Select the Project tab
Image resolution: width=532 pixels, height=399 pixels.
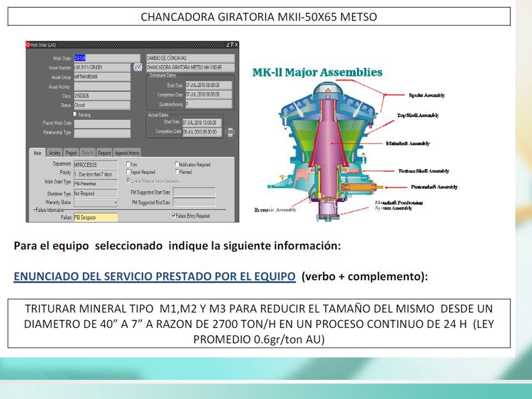coord(71,153)
